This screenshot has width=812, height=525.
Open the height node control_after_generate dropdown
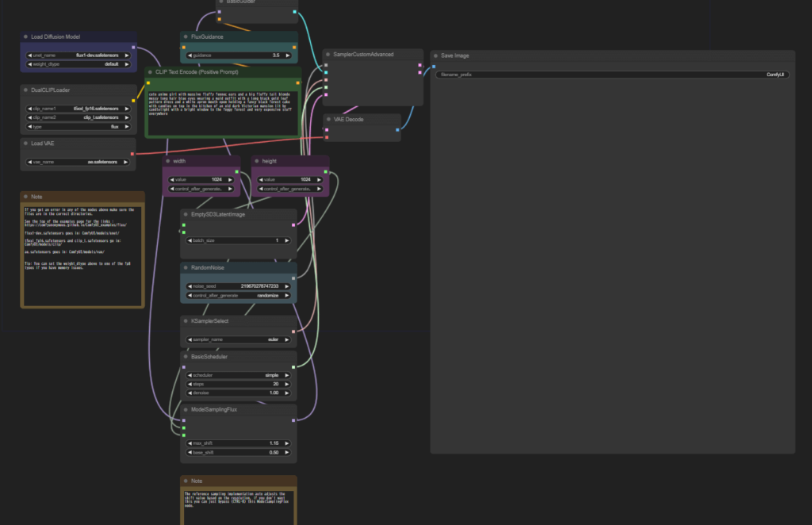pyautogui.click(x=290, y=189)
